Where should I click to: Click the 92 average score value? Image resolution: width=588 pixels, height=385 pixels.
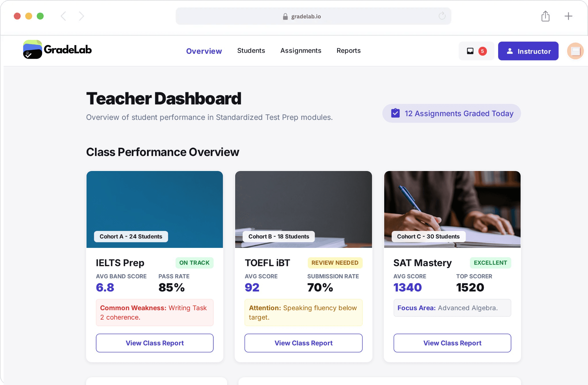252,287
